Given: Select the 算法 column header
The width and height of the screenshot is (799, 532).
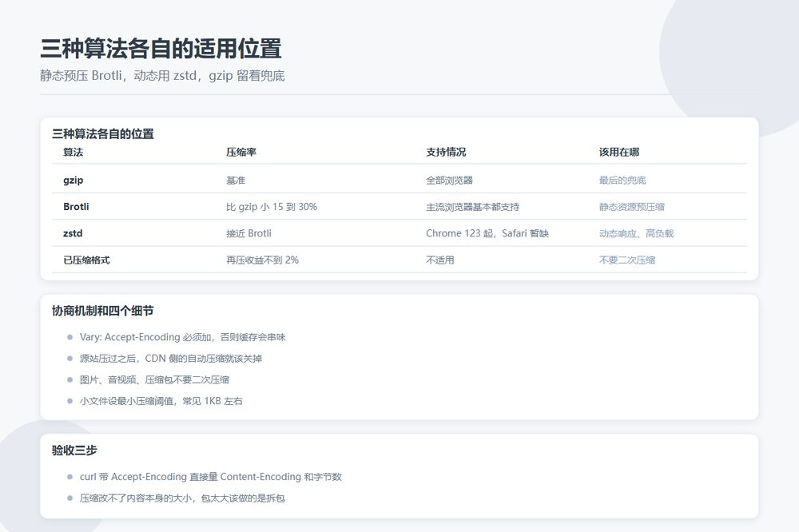Looking at the screenshot, I should pos(73,152).
